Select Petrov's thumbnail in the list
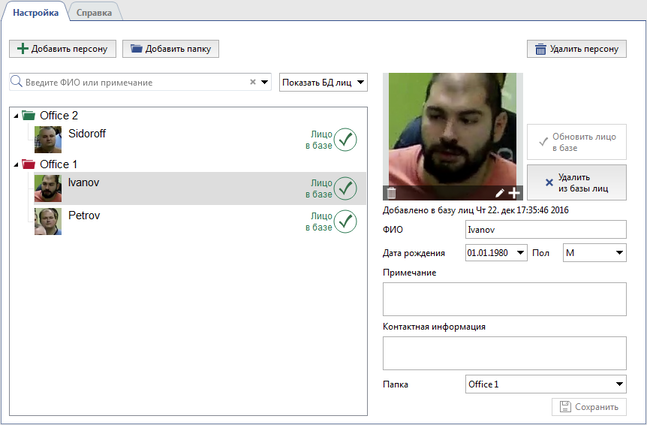 48,220
